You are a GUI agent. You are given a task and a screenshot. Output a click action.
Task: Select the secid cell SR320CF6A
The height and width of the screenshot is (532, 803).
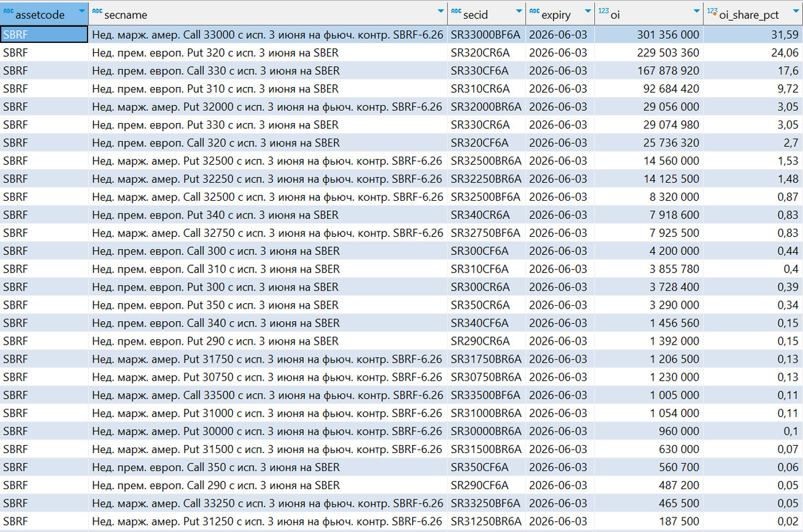point(486,143)
